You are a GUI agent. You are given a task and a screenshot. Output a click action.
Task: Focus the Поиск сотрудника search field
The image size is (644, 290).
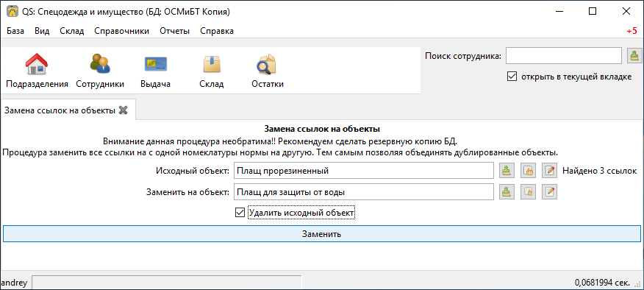point(563,56)
